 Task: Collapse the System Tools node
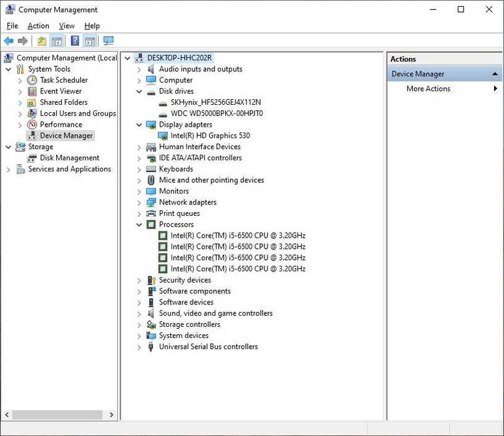(9, 69)
